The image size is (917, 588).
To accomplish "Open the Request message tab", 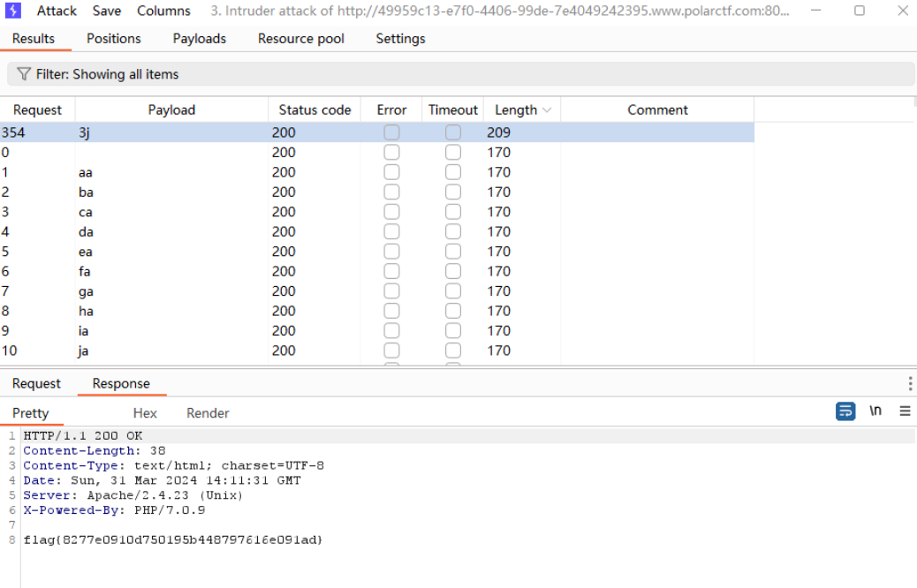I will tap(36, 383).
